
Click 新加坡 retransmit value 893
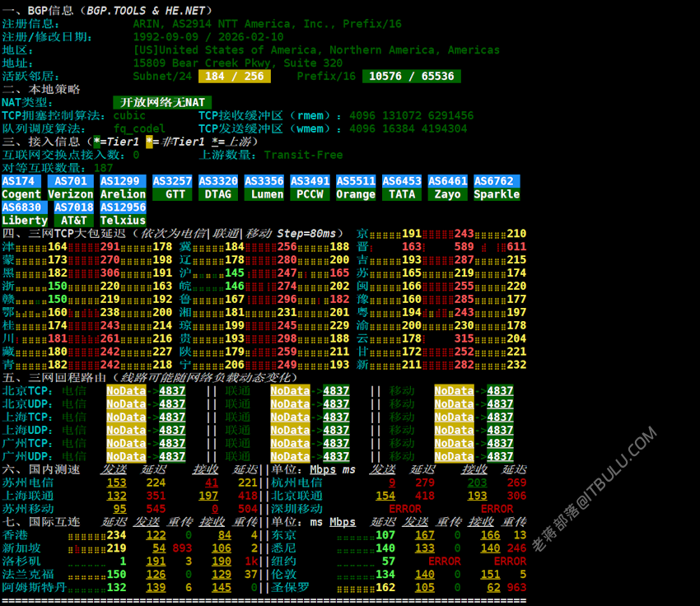click(x=182, y=548)
